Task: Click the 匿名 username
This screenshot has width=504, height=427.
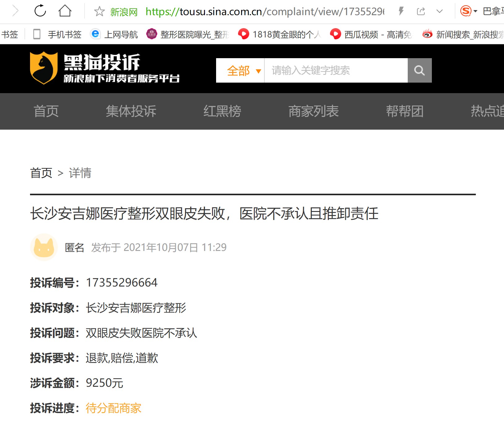Action: 75,248
